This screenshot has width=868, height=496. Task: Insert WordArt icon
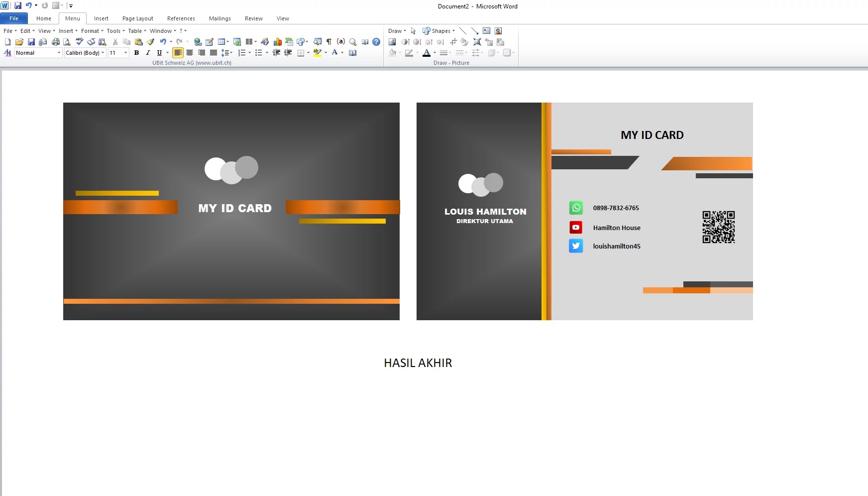pyautogui.click(x=265, y=42)
